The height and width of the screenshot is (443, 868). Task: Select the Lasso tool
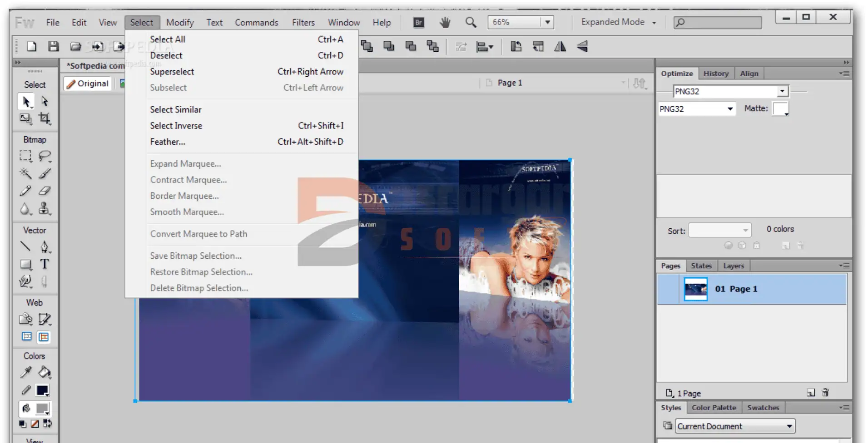(45, 156)
